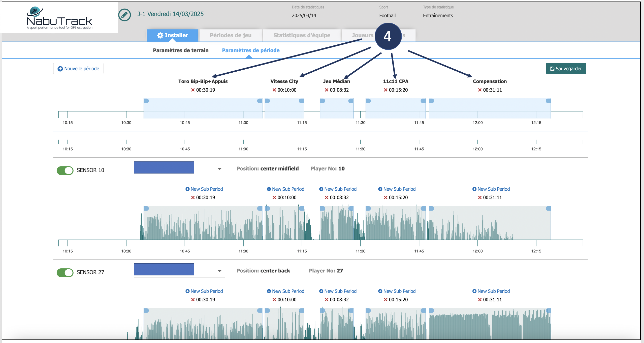The image size is (644, 343).
Task: Click the Nouvelle période button
Action: [x=78, y=69]
